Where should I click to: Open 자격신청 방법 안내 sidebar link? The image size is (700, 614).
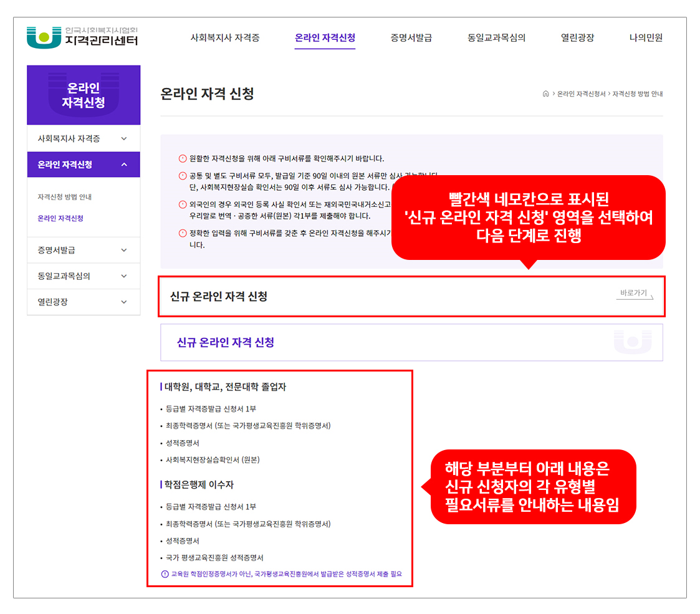(x=65, y=197)
